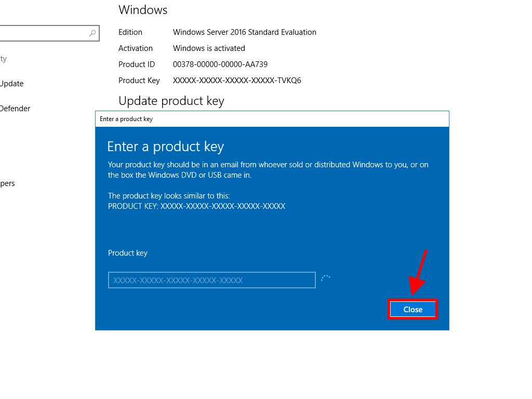Click the product key ending in TVKQ6
The width and height of the screenshot is (532, 399).
point(236,81)
